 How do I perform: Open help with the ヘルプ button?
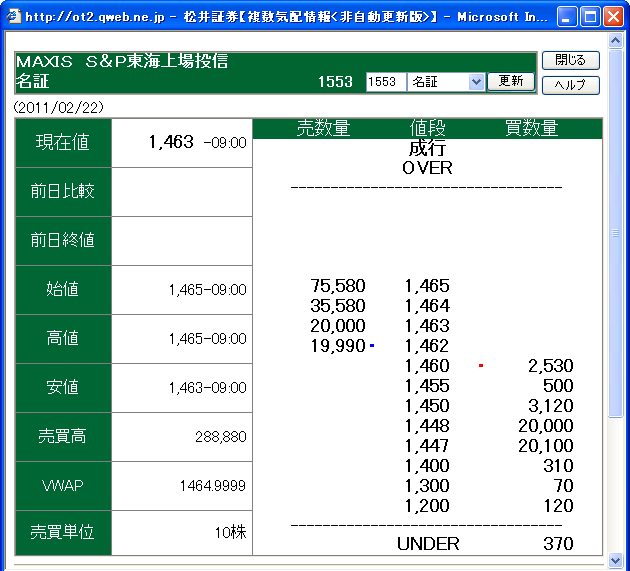570,85
